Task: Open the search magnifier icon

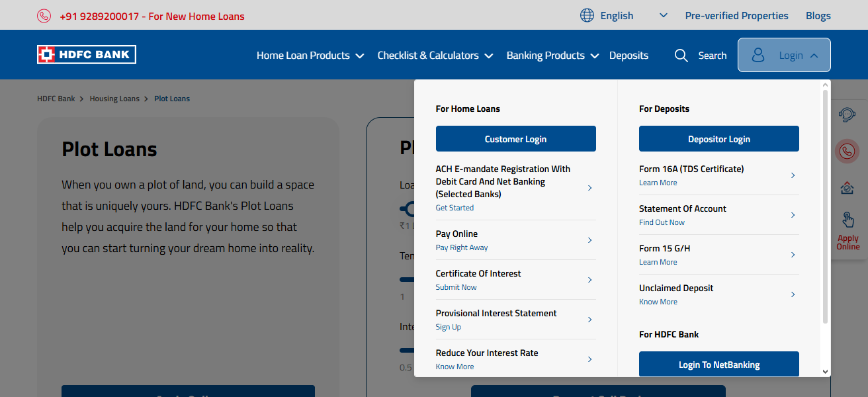Action: pos(681,56)
